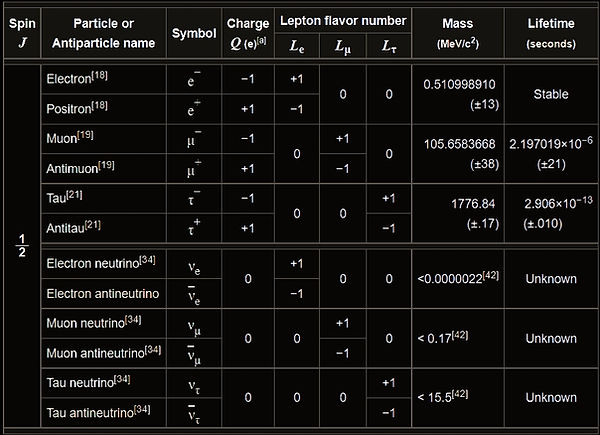The height and width of the screenshot is (435, 600).
Task: Click the 'Lifetime (seconds)' header
Action: point(551,33)
